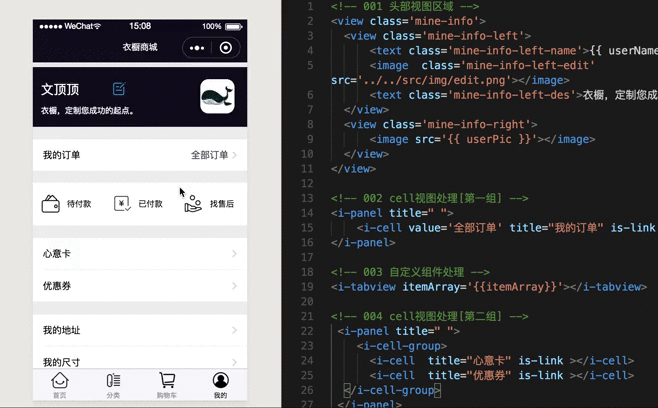Click title="优惠券" attribute on line 25
This screenshot has width=658, height=408.
[x=470, y=375]
